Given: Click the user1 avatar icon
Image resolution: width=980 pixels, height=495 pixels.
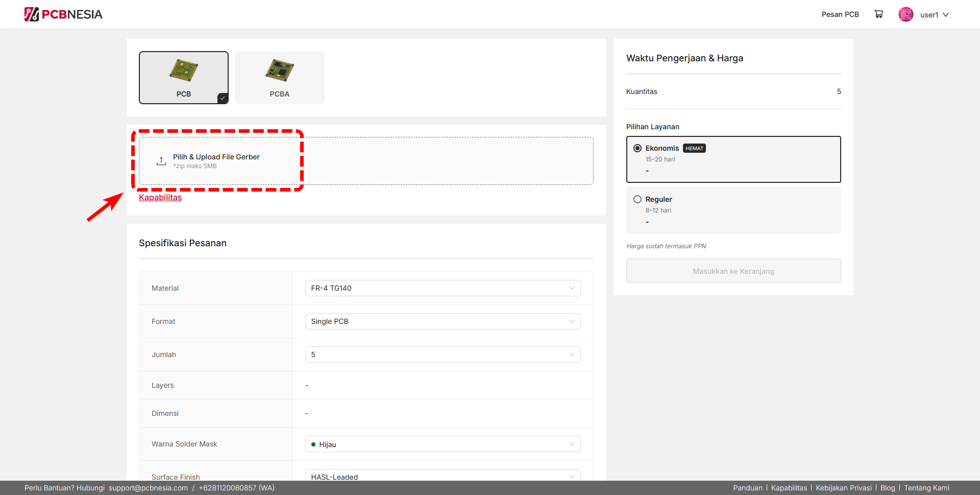Looking at the screenshot, I should coord(906,14).
